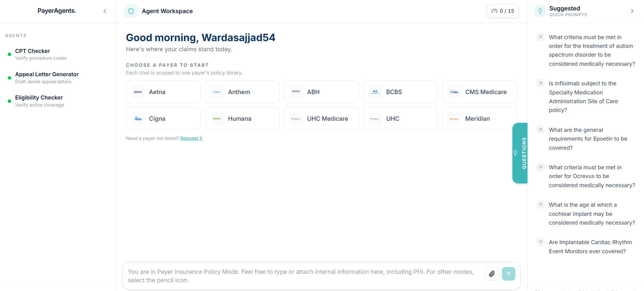This screenshot has width=644, height=291.
Task: Click arrow icon beside Cardiac Rhythm prompt
Action: point(540,242)
